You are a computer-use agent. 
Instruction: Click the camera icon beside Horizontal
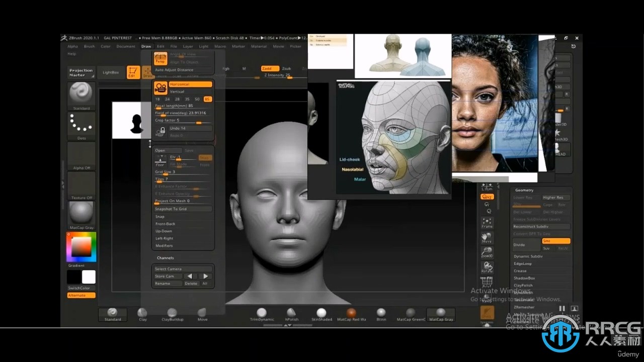click(x=160, y=88)
